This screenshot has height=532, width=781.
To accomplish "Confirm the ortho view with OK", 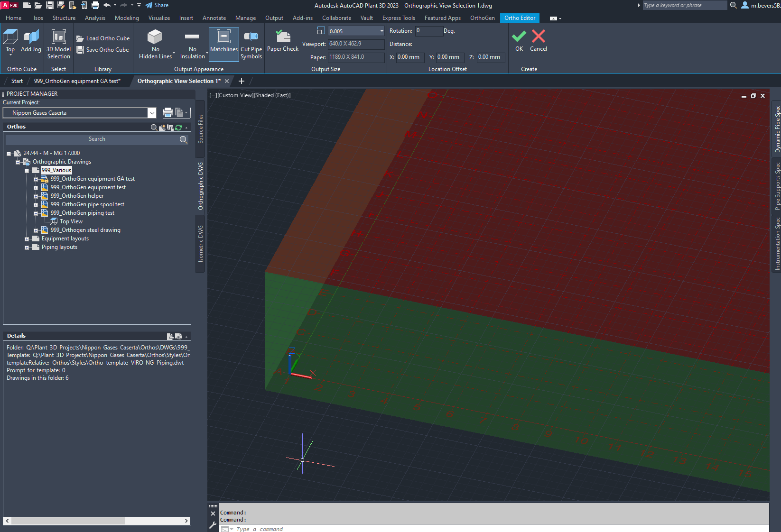I will tap(519, 41).
